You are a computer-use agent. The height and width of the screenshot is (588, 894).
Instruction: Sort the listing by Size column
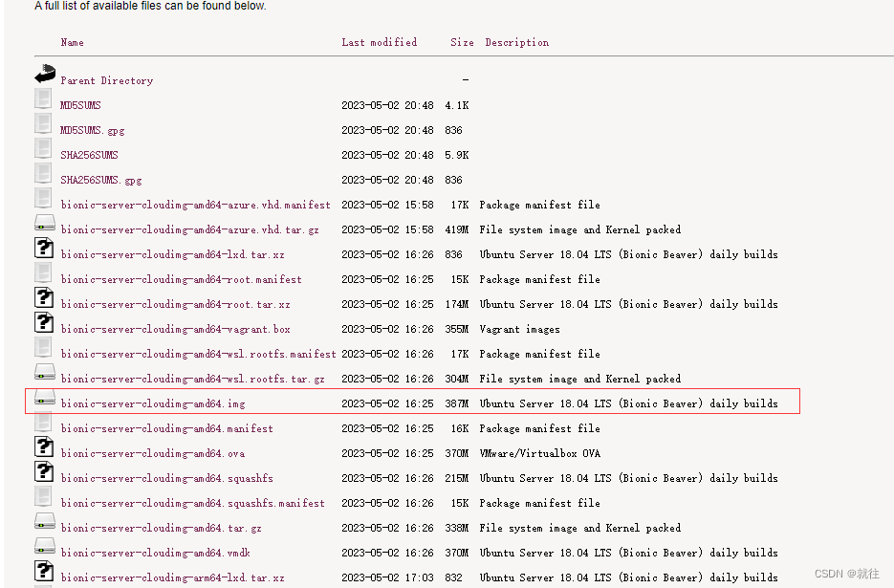click(x=461, y=42)
